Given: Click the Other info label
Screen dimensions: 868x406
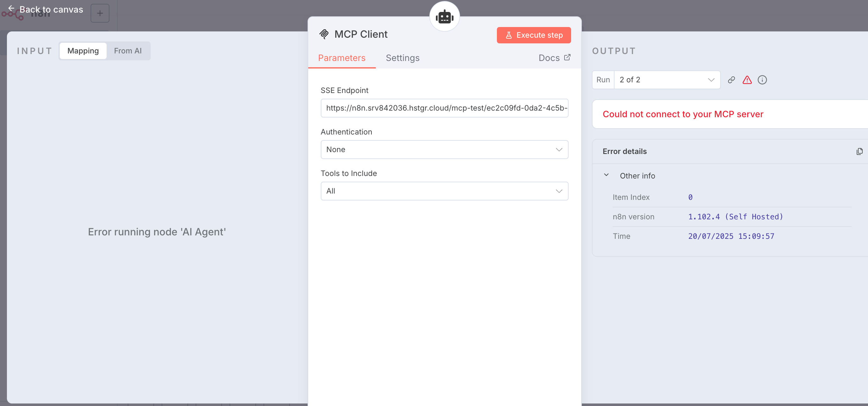Looking at the screenshot, I should 637,176.
